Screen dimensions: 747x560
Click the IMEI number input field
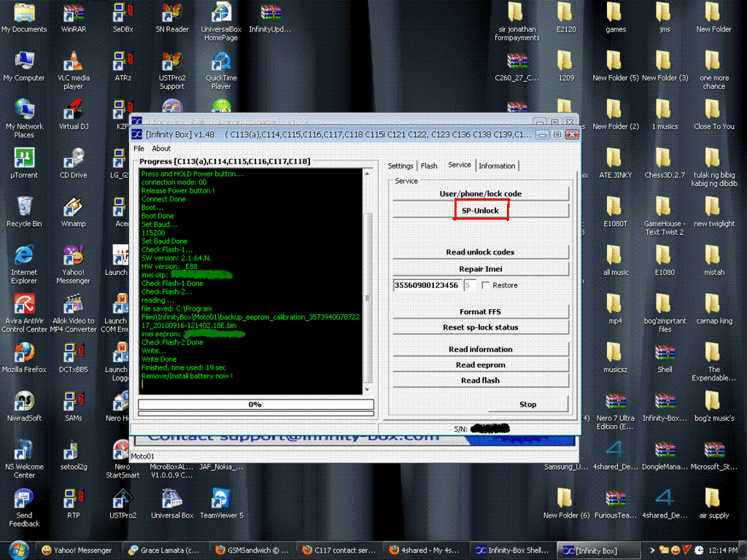[x=427, y=285]
